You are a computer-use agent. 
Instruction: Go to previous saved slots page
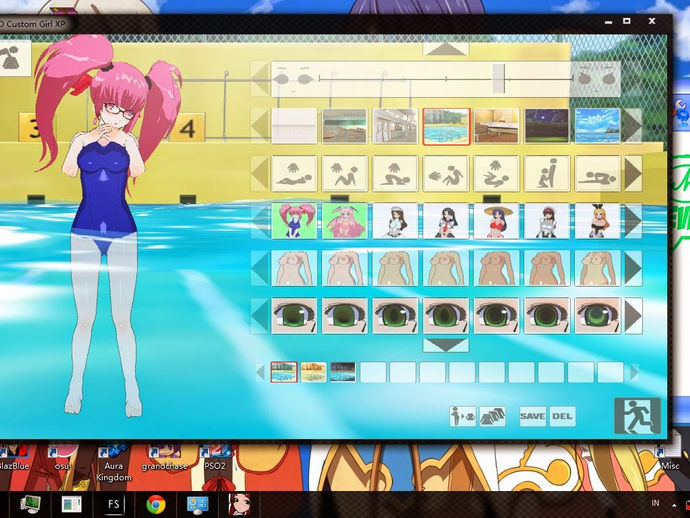coord(261,372)
